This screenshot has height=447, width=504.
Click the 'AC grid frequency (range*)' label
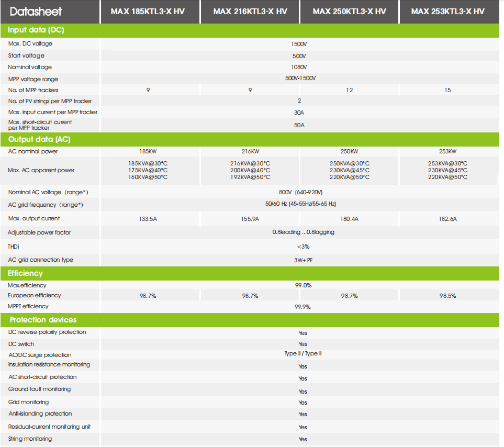click(x=46, y=205)
